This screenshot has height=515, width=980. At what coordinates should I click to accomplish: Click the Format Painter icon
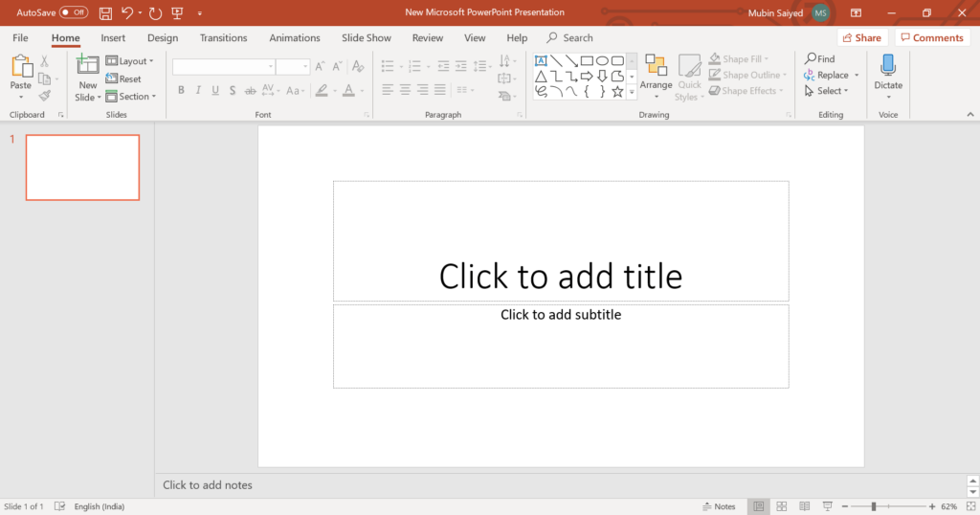coord(44,96)
